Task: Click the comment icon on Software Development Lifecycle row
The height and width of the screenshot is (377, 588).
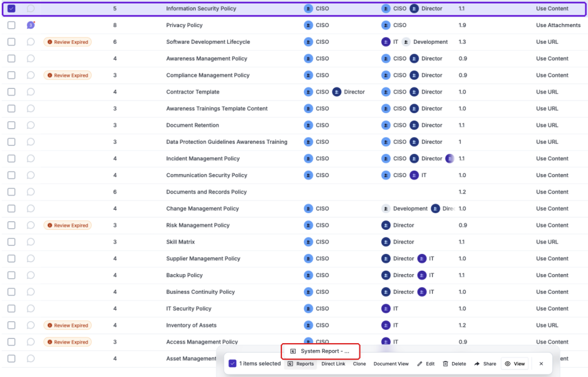Action: coord(31,42)
